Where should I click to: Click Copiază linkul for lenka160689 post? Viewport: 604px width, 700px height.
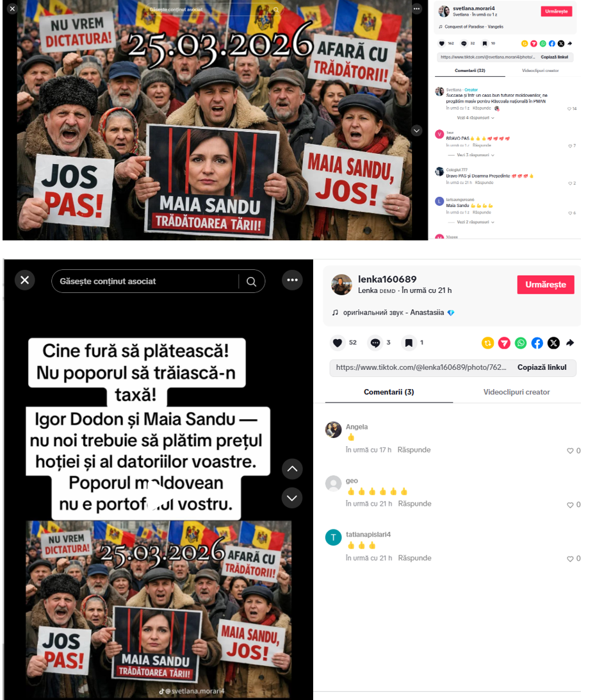tap(541, 367)
